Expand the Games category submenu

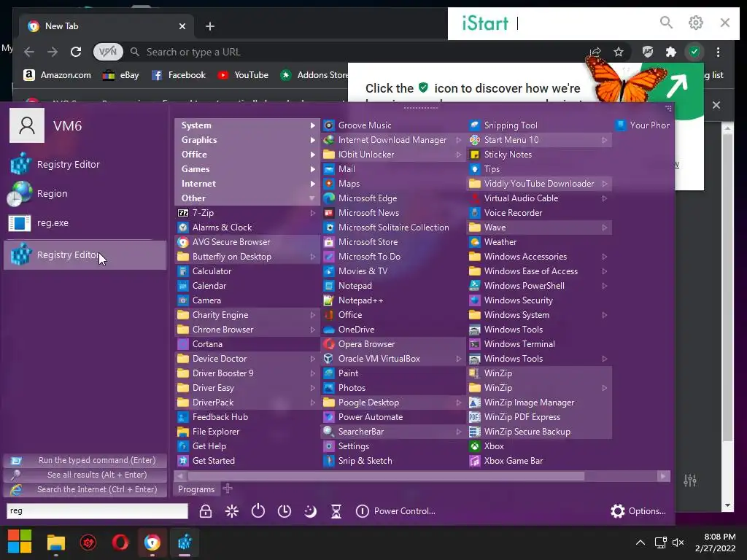247,169
